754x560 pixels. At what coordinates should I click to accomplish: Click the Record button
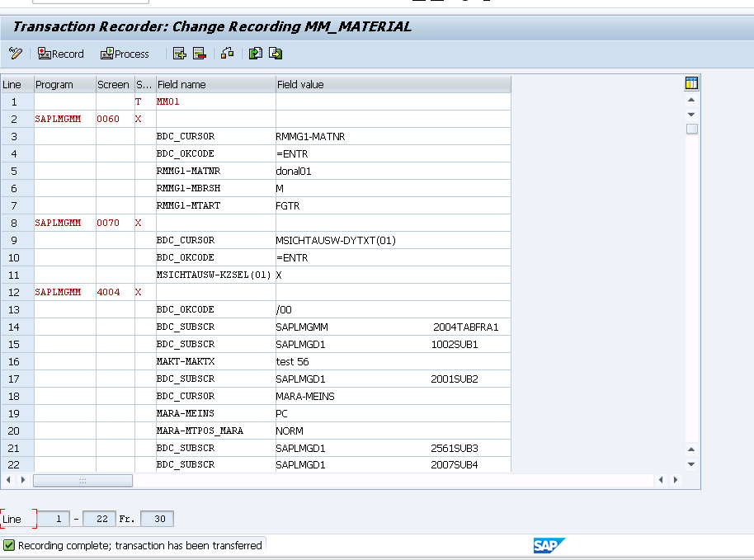point(60,54)
